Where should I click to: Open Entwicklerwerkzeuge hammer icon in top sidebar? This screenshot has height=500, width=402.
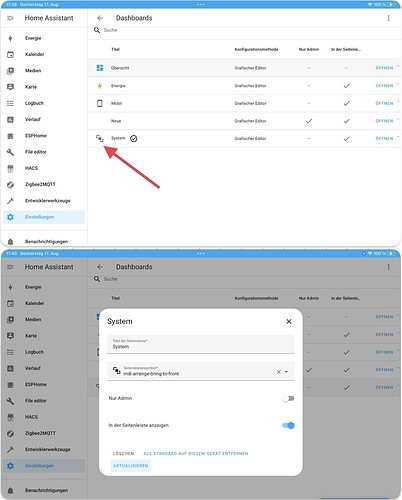coord(10,201)
